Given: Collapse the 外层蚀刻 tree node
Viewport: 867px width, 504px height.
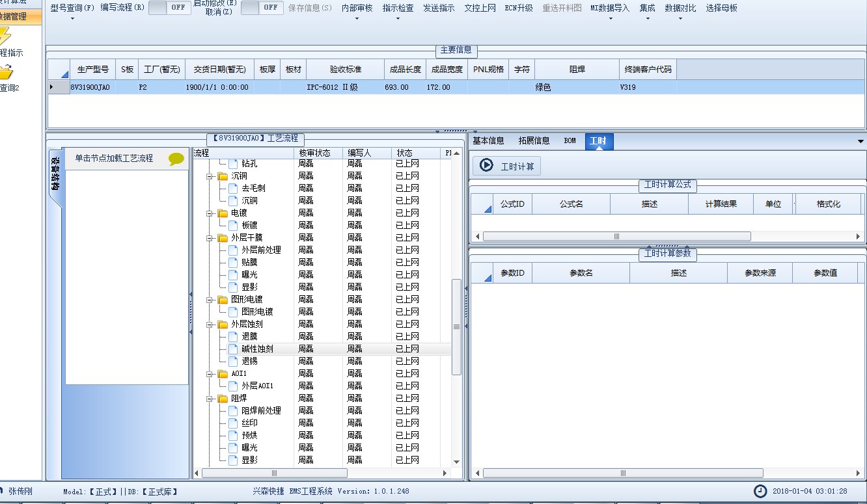Looking at the screenshot, I should pyautogui.click(x=211, y=325).
